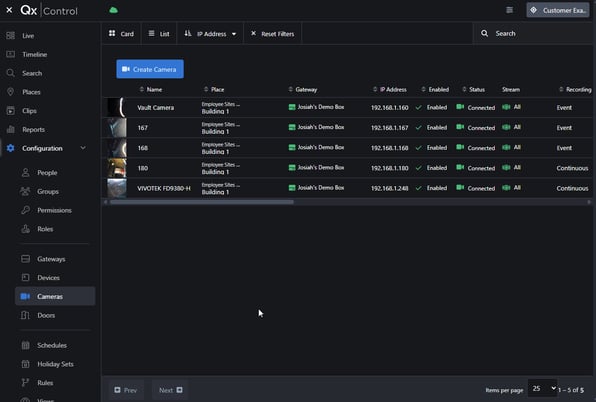Open the Reports section
Screen dimensions: 596x402
(33, 130)
